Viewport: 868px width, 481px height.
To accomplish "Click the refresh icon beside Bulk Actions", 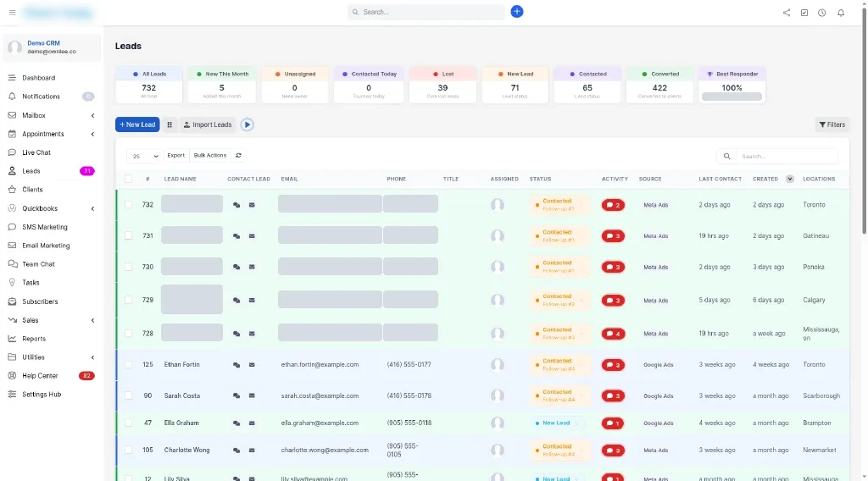I will (x=238, y=155).
